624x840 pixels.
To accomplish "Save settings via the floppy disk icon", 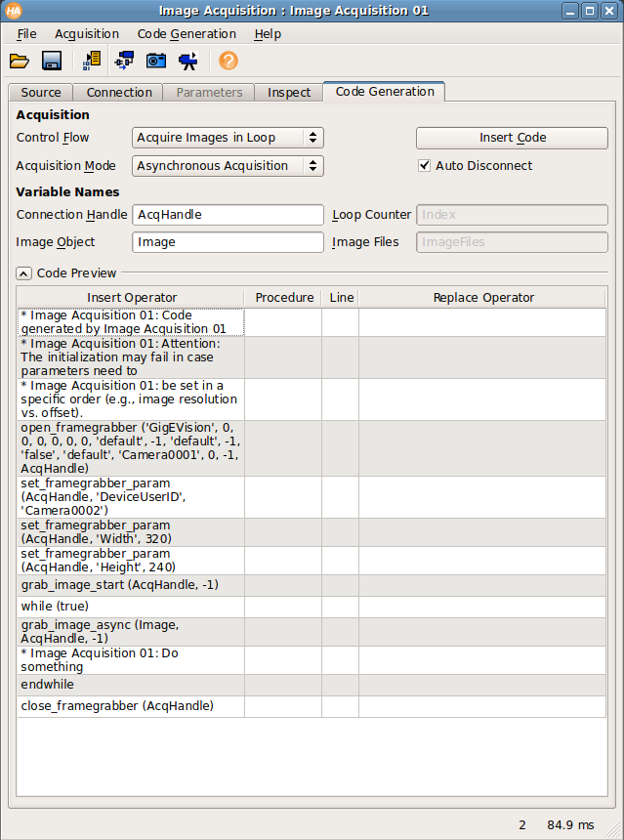I will [x=51, y=60].
